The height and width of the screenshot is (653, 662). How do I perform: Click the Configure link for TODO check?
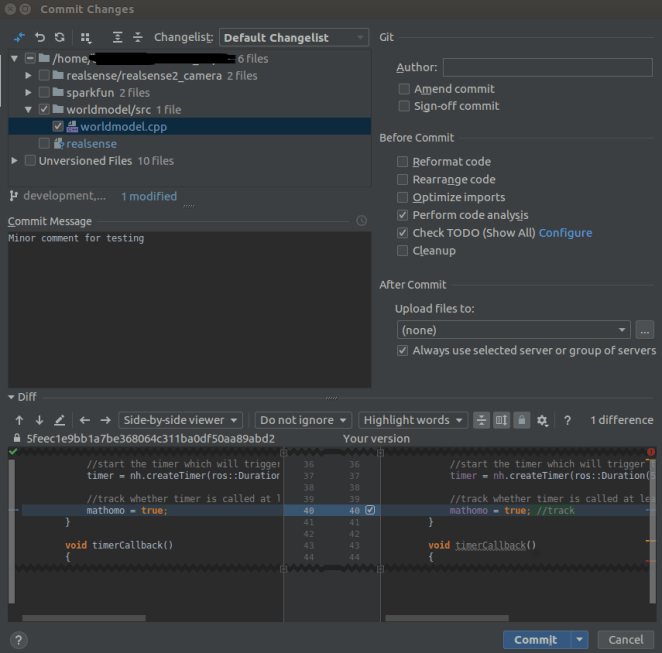pyautogui.click(x=565, y=233)
